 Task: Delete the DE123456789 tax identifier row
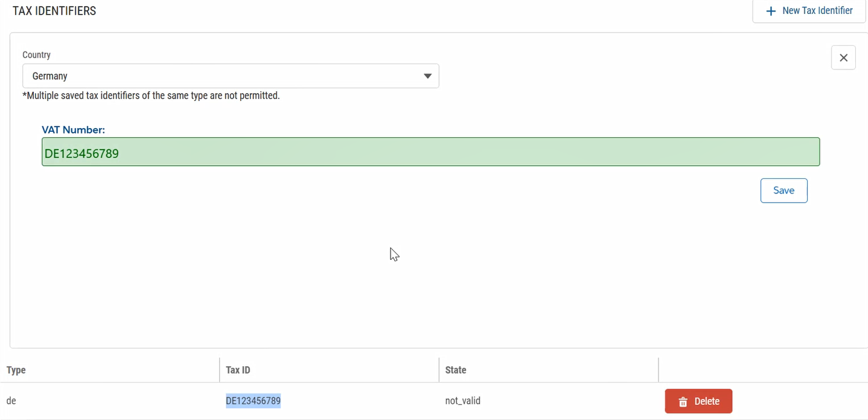[698, 401]
